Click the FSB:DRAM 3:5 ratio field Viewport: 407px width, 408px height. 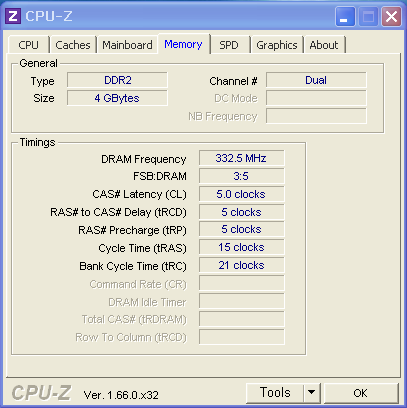point(242,176)
